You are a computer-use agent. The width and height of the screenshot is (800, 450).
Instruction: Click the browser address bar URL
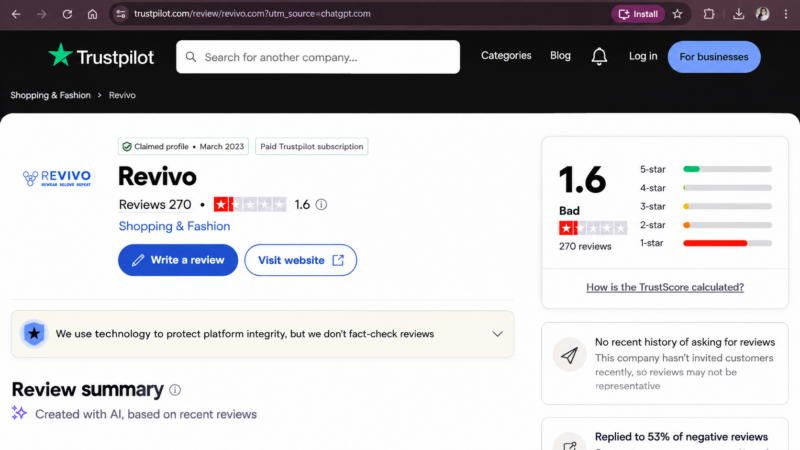coord(252,14)
